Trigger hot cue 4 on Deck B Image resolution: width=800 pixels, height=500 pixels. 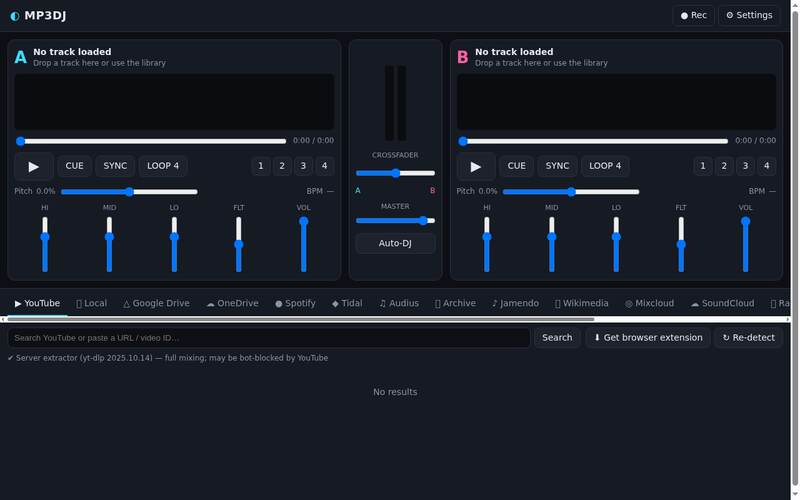point(766,166)
